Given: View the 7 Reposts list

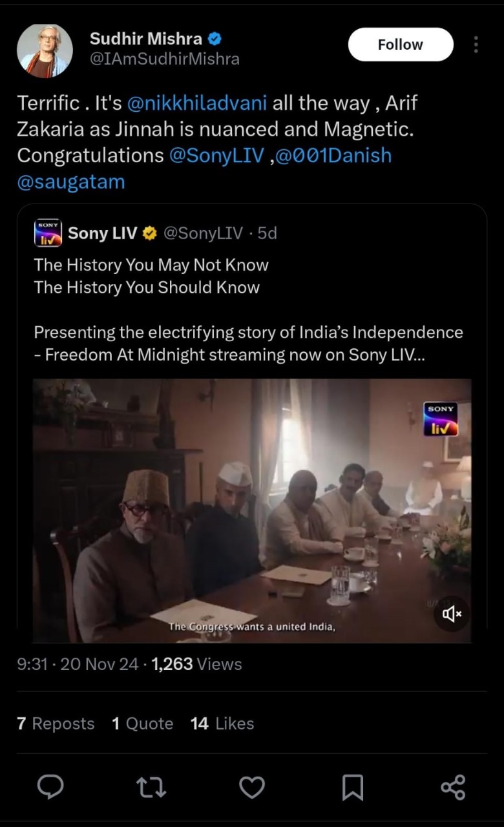Looking at the screenshot, I should (56, 724).
